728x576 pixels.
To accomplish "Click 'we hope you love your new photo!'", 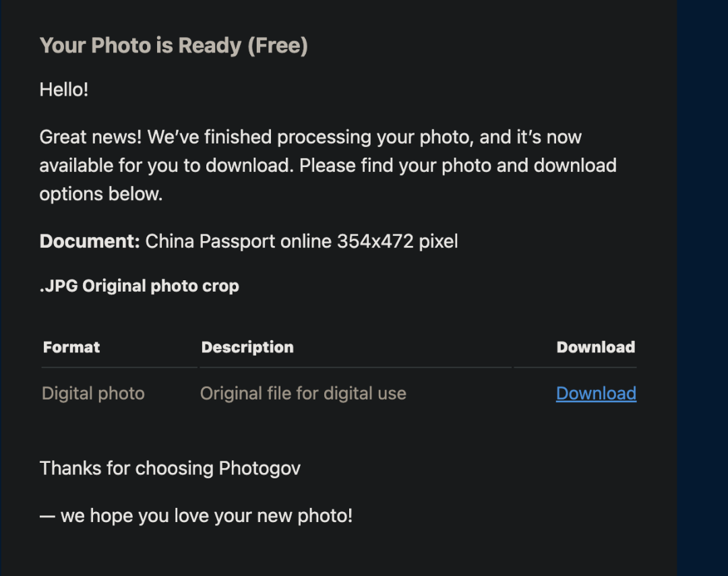I will click(x=207, y=515).
